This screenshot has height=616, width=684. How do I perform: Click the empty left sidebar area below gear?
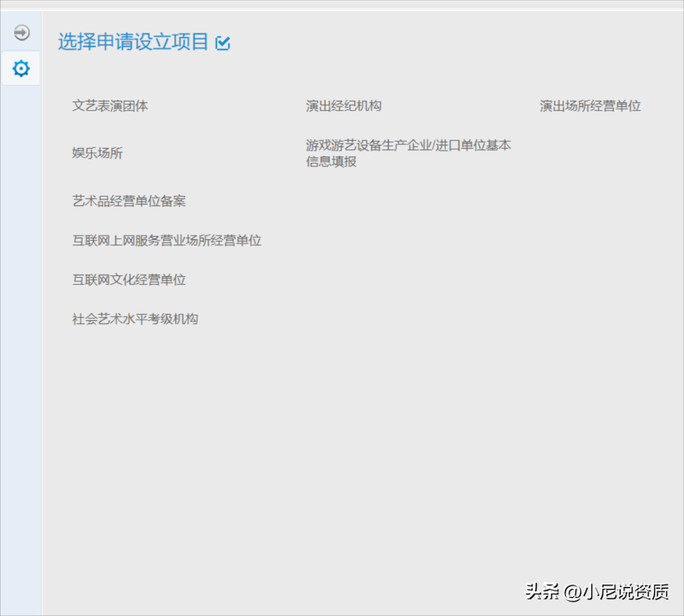point(21,342)
